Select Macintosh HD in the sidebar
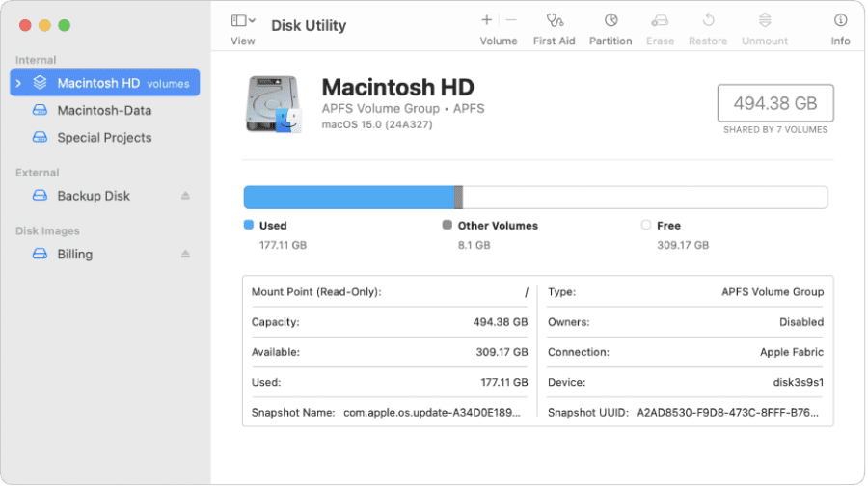 pyautogui.click(x=105, y=83)
